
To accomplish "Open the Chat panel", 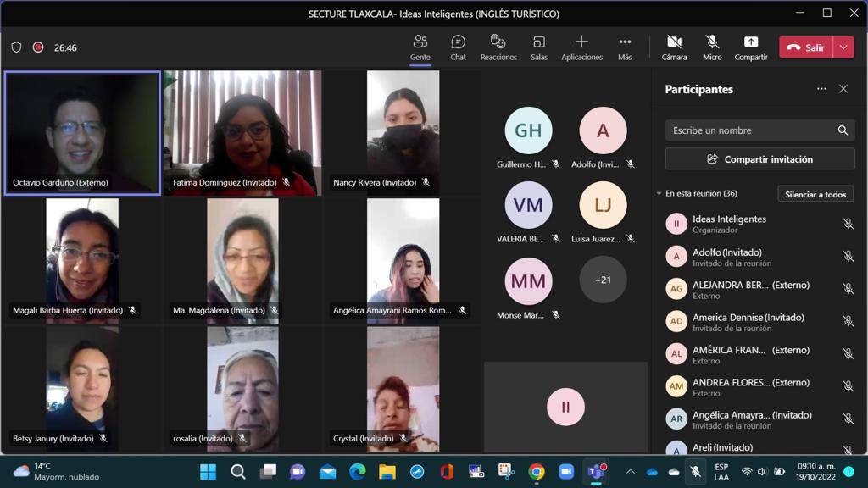I will click(458, 47).
